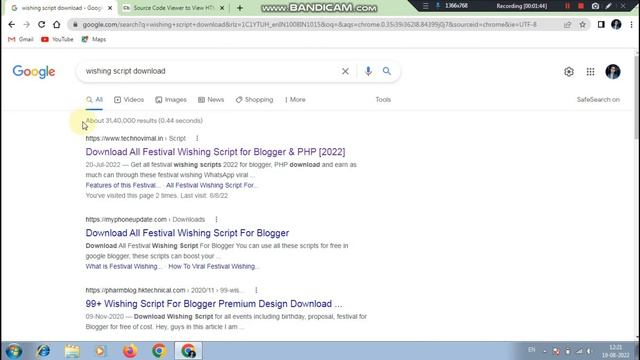Close the Source Code Viewer tab
The image size is (640, 360).
[222, 8]
